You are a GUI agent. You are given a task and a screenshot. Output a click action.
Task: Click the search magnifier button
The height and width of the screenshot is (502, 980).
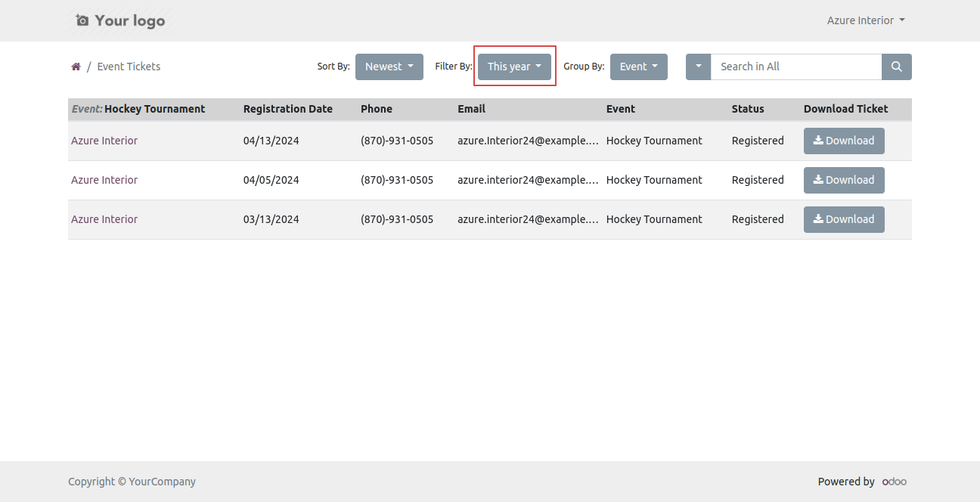(897, 67)
